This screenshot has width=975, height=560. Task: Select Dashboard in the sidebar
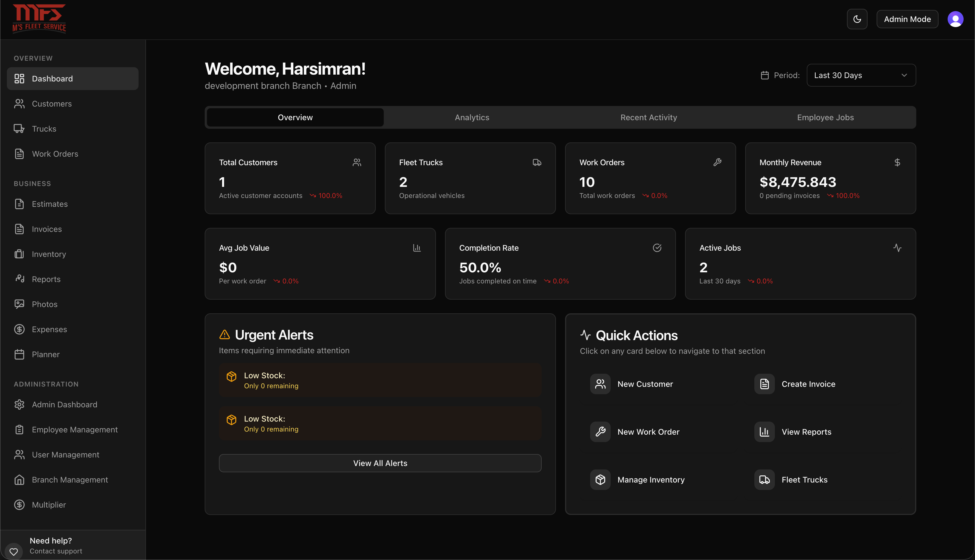point(73,79)
